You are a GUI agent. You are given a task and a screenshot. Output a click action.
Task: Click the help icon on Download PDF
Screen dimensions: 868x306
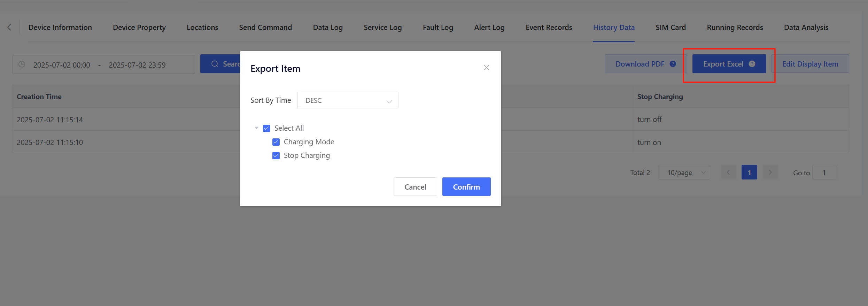tap(673, 64)
